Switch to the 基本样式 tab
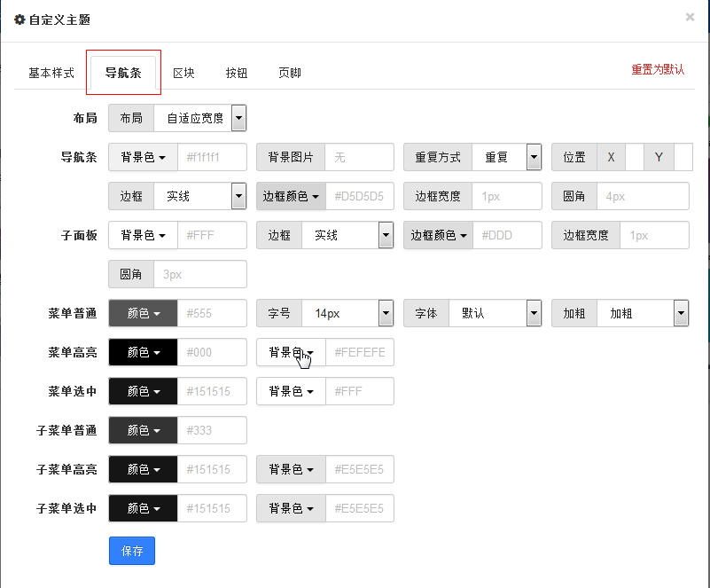710x588 pixels. (x=51, y=73)
